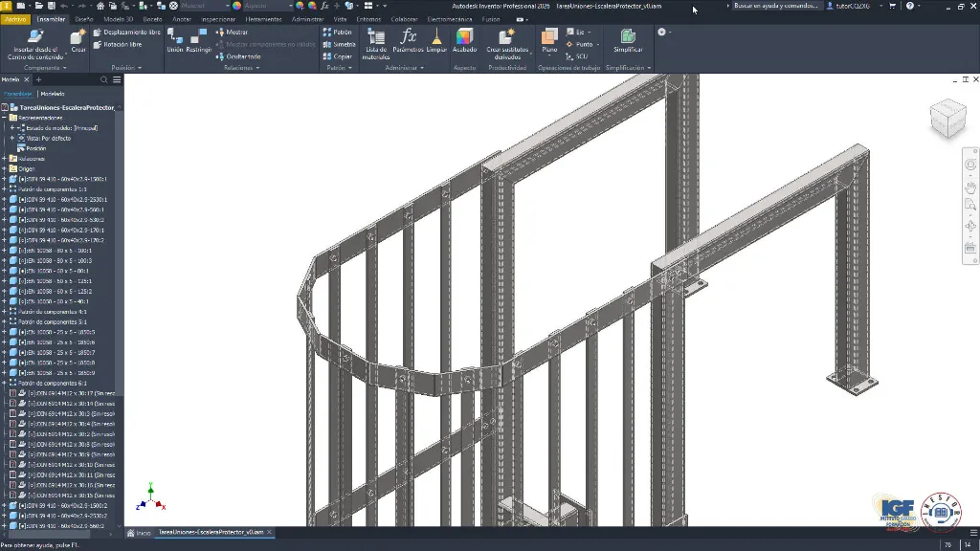
Task: Expand Patrón de componentes 1:1 node
Action: [5, 189]
